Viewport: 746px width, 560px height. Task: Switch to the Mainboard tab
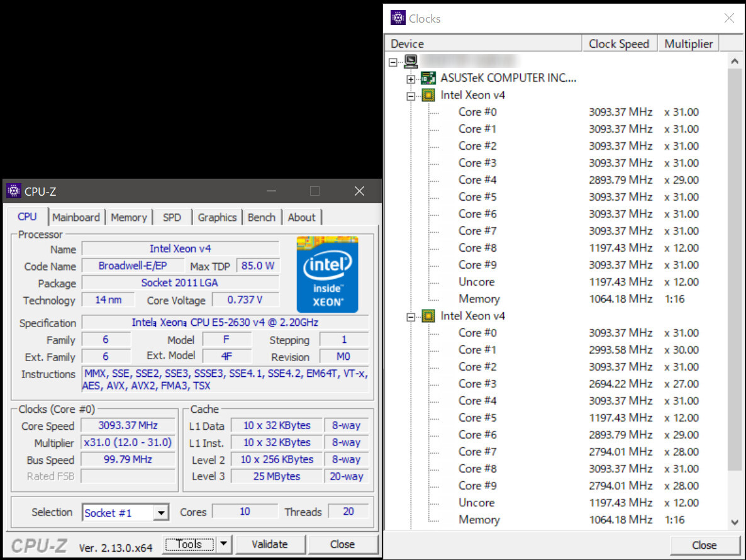pyautogui.click(x=76, y=218)
